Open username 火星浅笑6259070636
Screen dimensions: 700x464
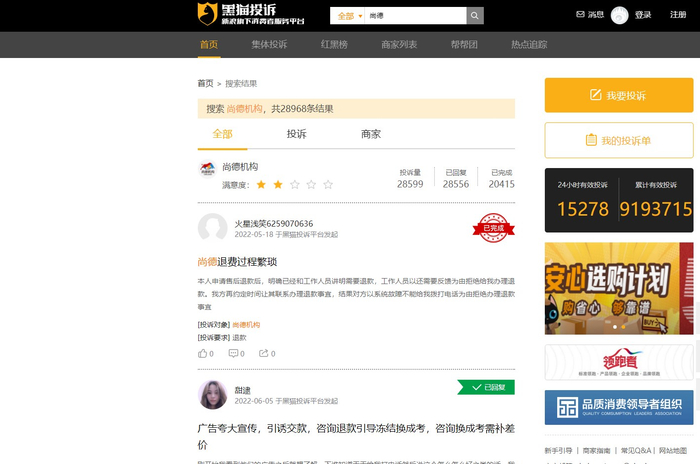coord(274,223)
